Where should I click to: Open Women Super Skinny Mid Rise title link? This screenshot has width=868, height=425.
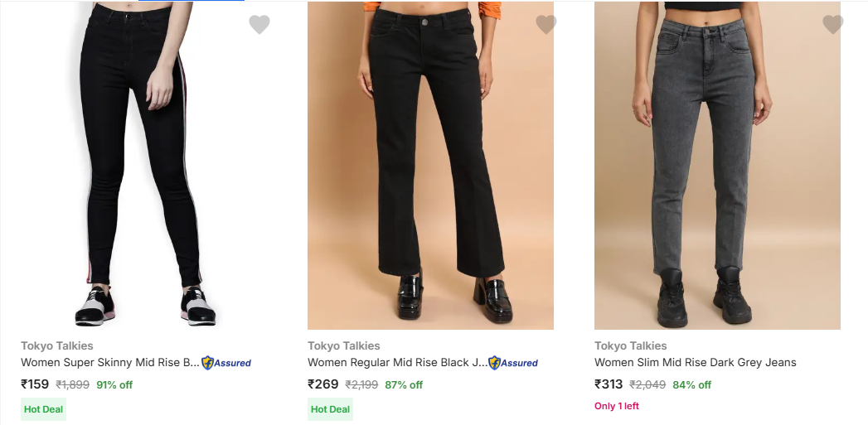click(109, 363)
